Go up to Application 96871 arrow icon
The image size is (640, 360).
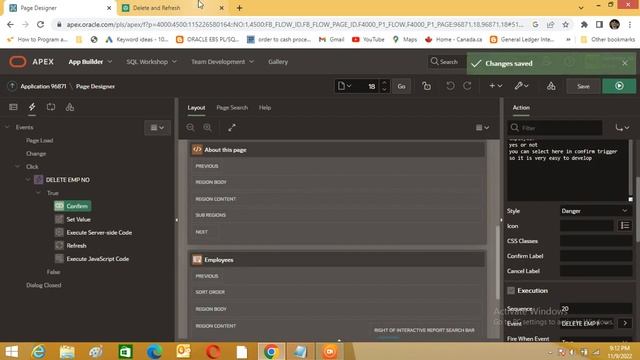point(12,86)
